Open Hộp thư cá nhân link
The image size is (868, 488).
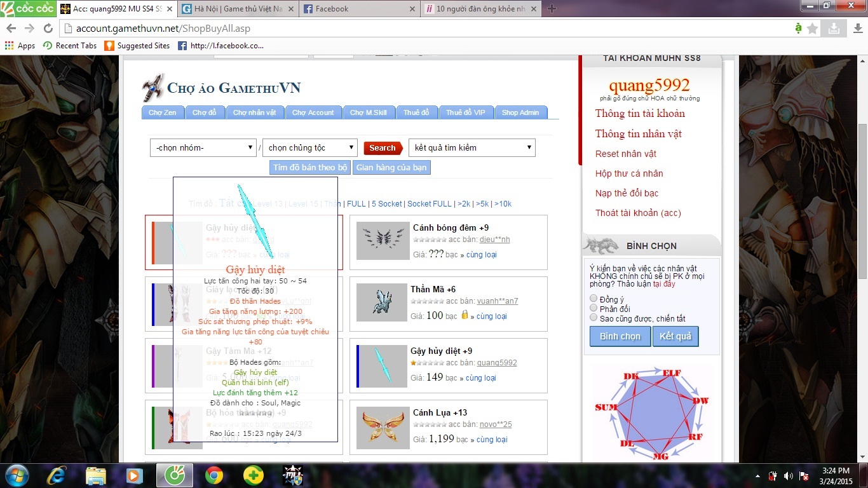click(x=629, y=173)
